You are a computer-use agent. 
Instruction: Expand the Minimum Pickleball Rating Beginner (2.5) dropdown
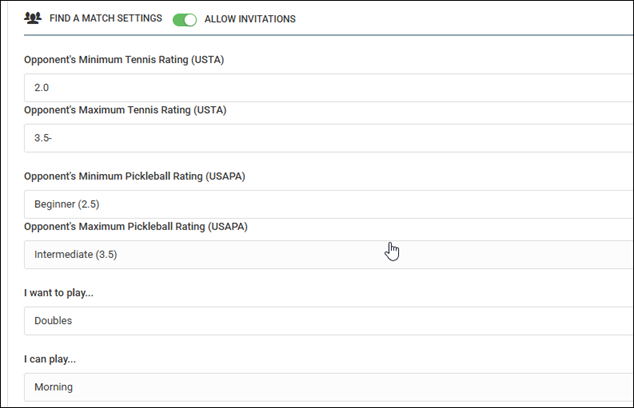[328, 204]
